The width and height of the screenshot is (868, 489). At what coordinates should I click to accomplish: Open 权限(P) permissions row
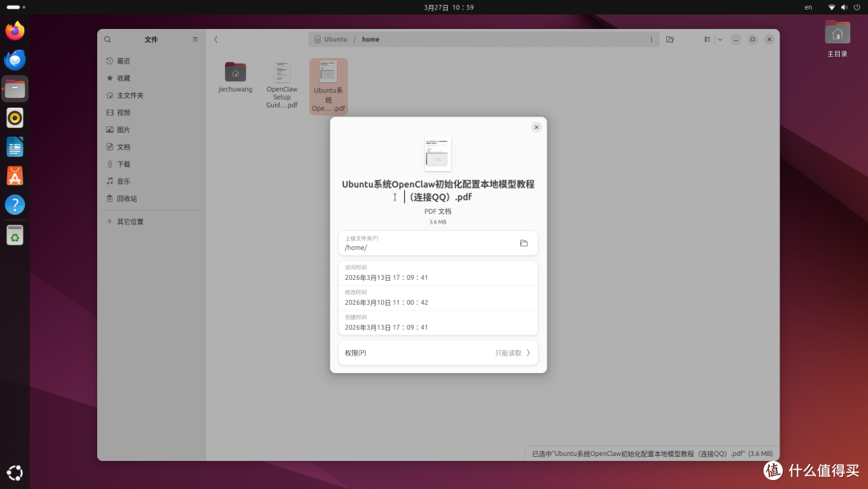point(438,353)
